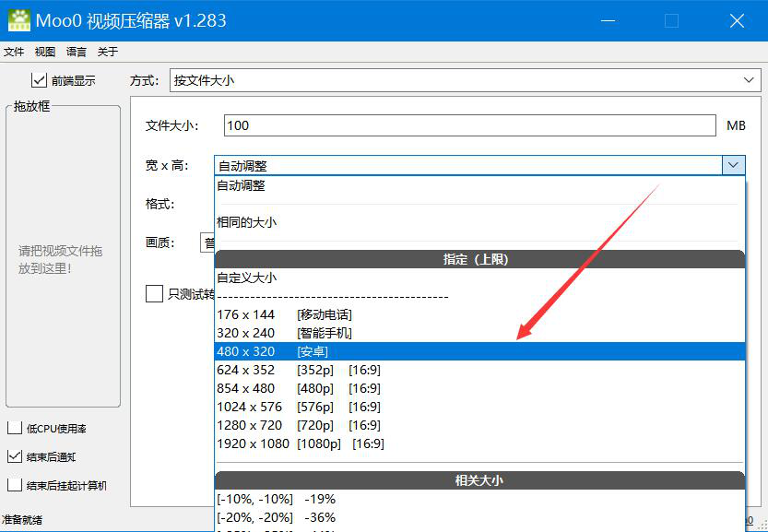Select 1920 x 1080 [1080p] resolution

point(480,443)
